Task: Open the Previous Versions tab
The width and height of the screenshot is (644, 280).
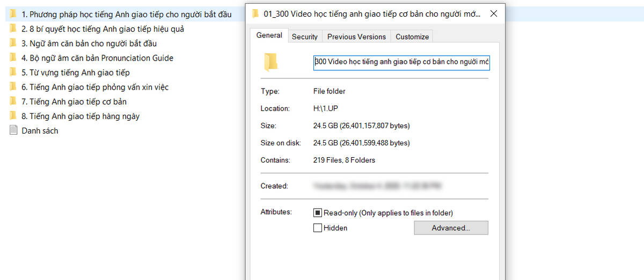Action: 356,36
